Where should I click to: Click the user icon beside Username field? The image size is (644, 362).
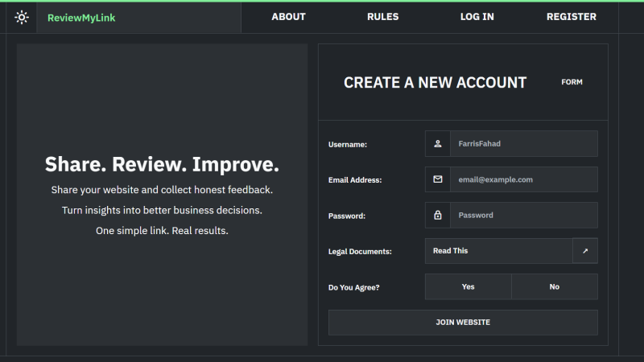[438, 144]
